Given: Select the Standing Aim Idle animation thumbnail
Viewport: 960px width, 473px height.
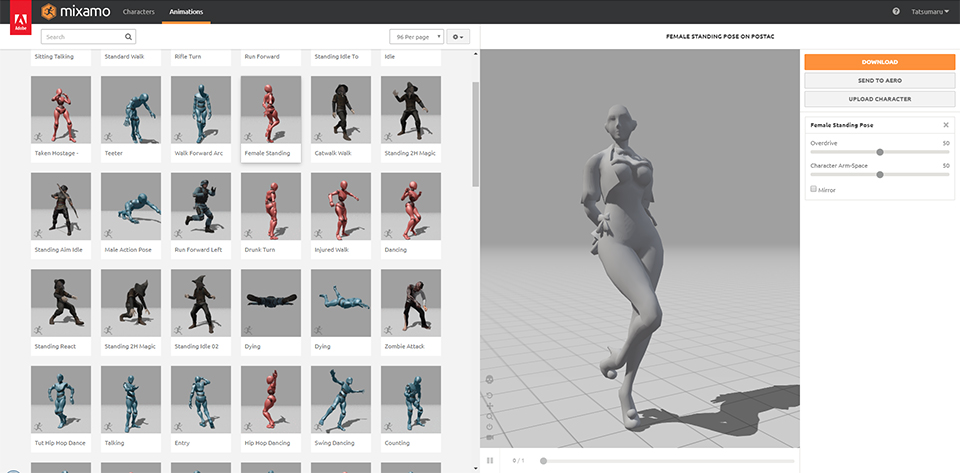Looking at the screenshot, I should coord(61,206).
